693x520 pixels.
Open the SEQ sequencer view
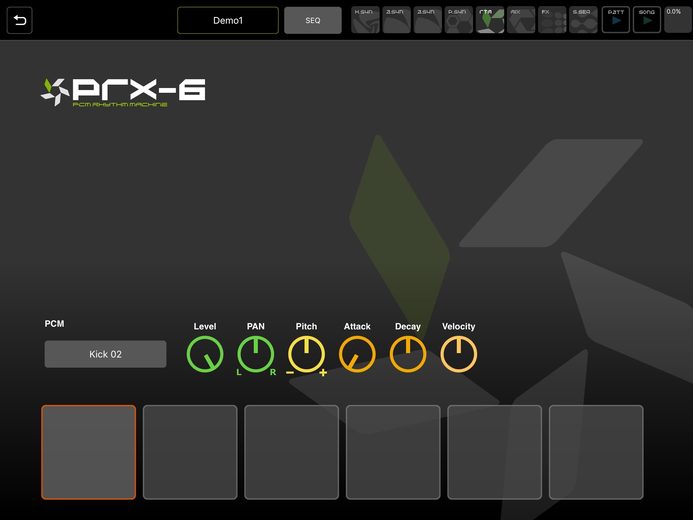pyautogui.click(x=312, y=20)
